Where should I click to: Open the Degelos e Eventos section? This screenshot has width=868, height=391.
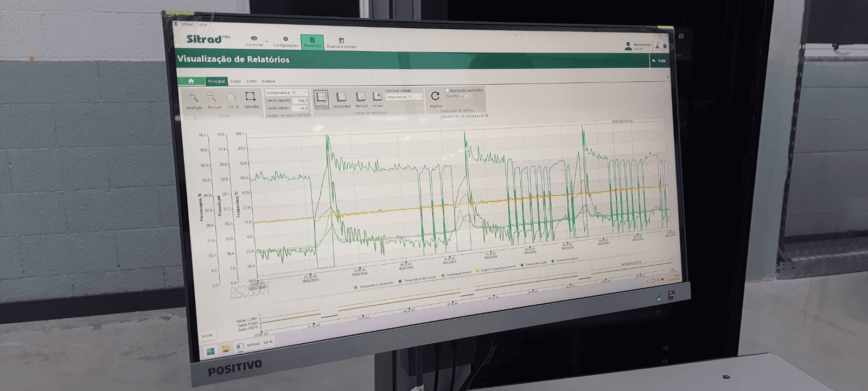341,43
